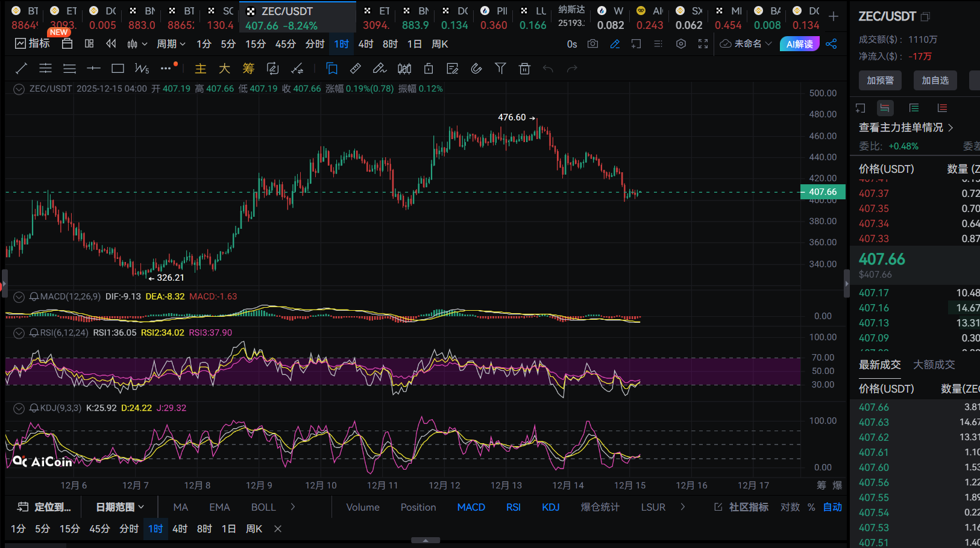The image size is (980, 548).
Task: Switch to the 大额成交 tab
Action: pyautogui.click(x=934, y=364)
